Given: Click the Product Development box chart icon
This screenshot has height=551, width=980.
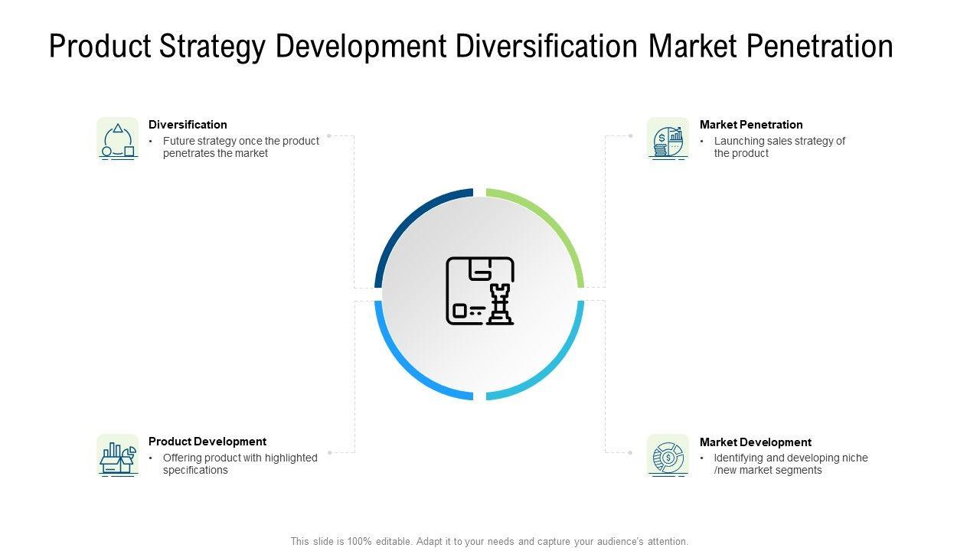Looking at the screenshot, I should click(x=118, y=456).
